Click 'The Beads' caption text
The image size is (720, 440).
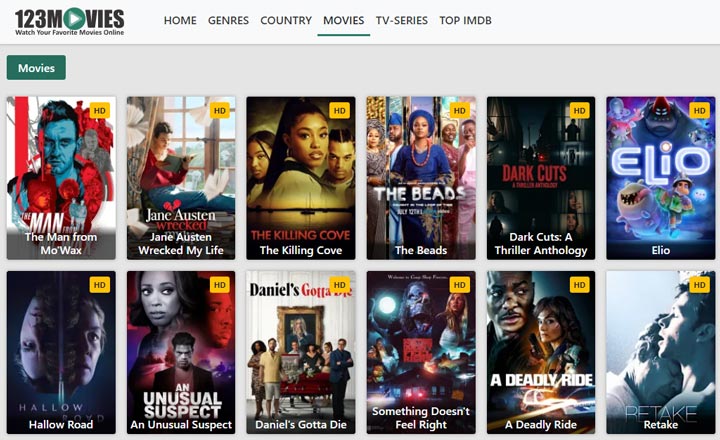click(421, 250)
